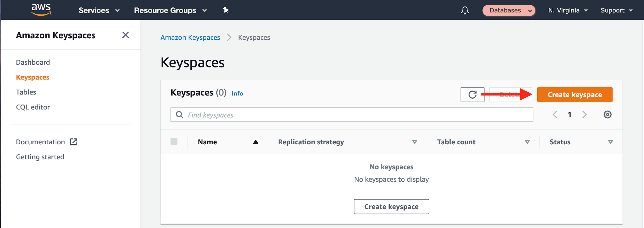Go to the AWS home logo
The height and width of the screenshot is (228, 644).
41,10
